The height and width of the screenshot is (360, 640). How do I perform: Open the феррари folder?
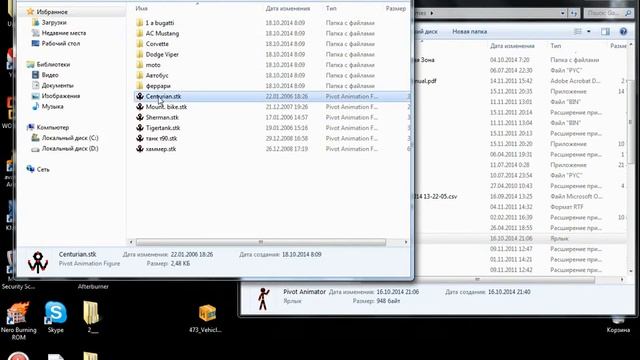tap(158, 86)
